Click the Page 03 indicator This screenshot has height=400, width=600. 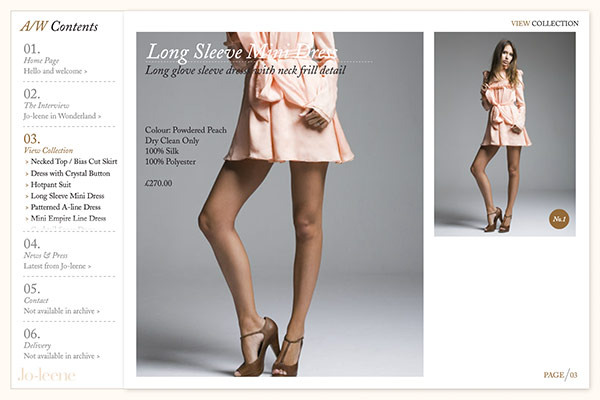(x=560, y=375)
